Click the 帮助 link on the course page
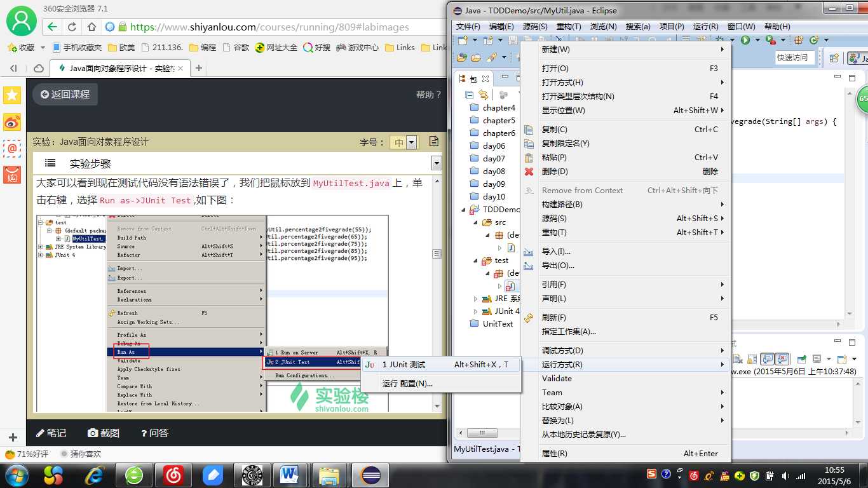 (x=428, y=95)
